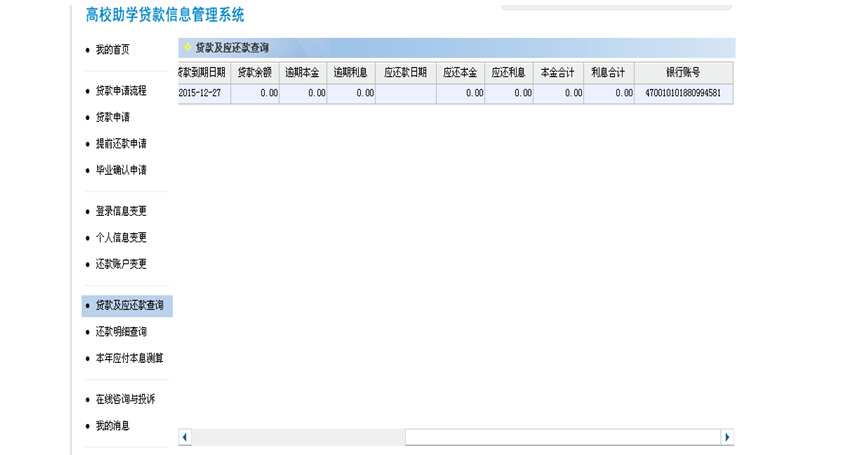This screenshot has width=847, height=455.
Task: Open 还款明细查询 in the sidebar
Action: (121, 332)
